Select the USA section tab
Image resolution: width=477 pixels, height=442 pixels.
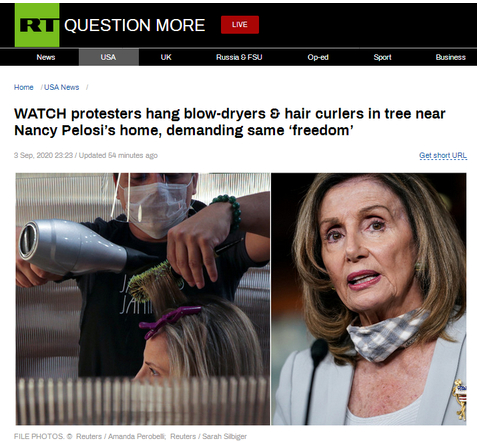pos(109,57)
